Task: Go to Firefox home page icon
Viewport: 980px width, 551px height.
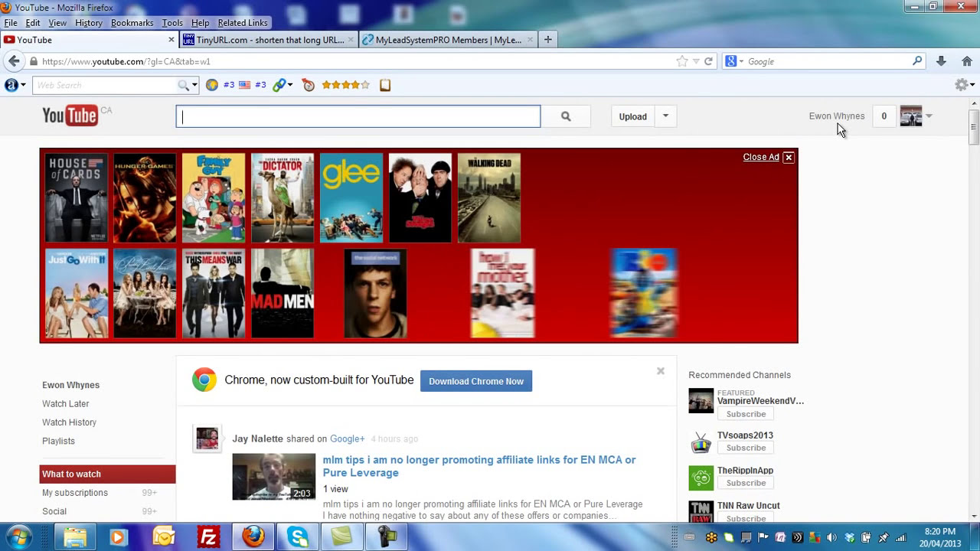Action: 967,61
